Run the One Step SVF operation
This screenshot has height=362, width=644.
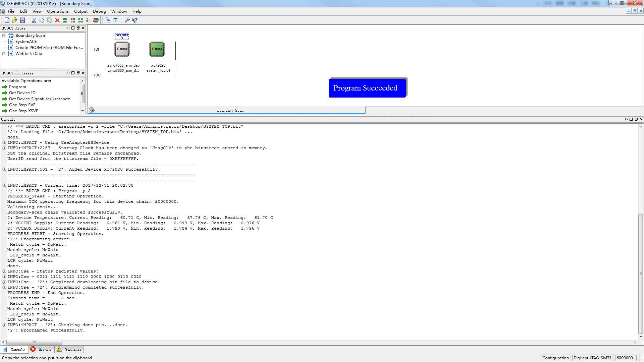click(22, 105)
